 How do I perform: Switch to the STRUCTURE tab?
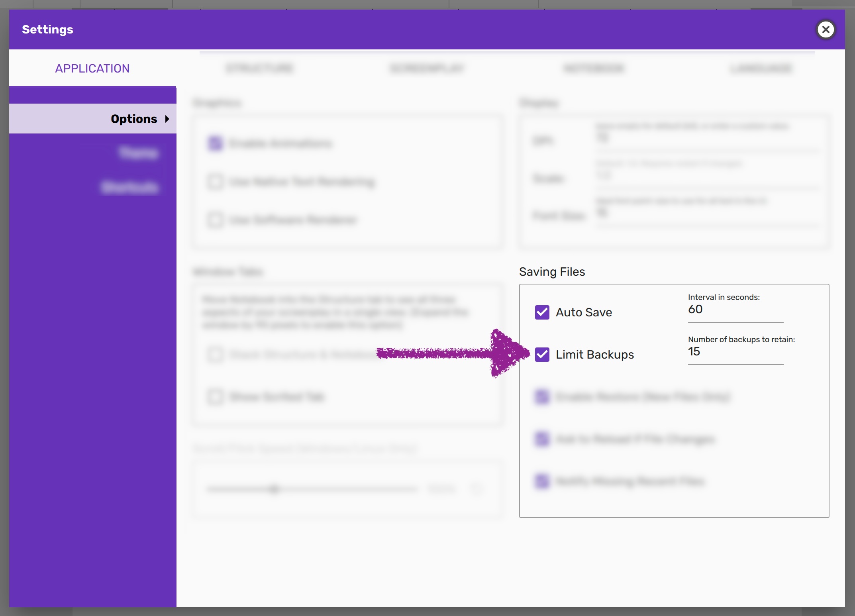[259, 69]
